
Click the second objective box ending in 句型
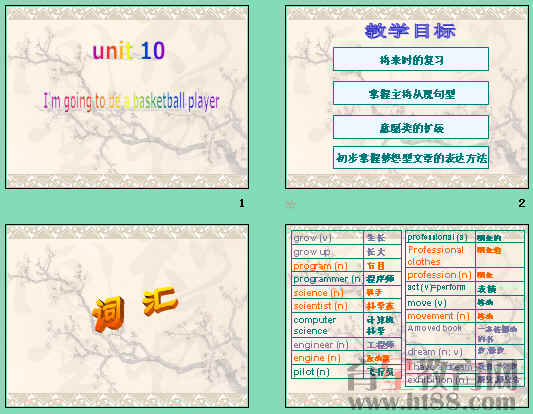click(411, 93)
